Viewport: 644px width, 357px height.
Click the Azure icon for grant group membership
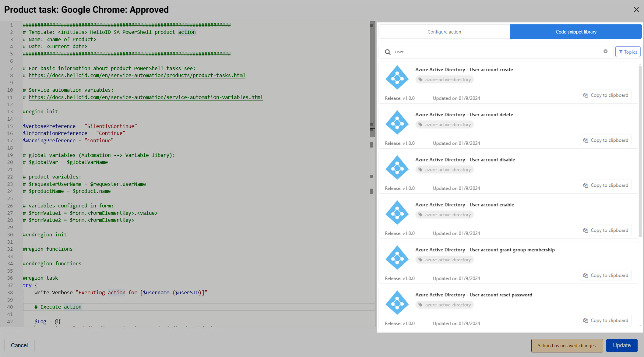coord(397,258)
